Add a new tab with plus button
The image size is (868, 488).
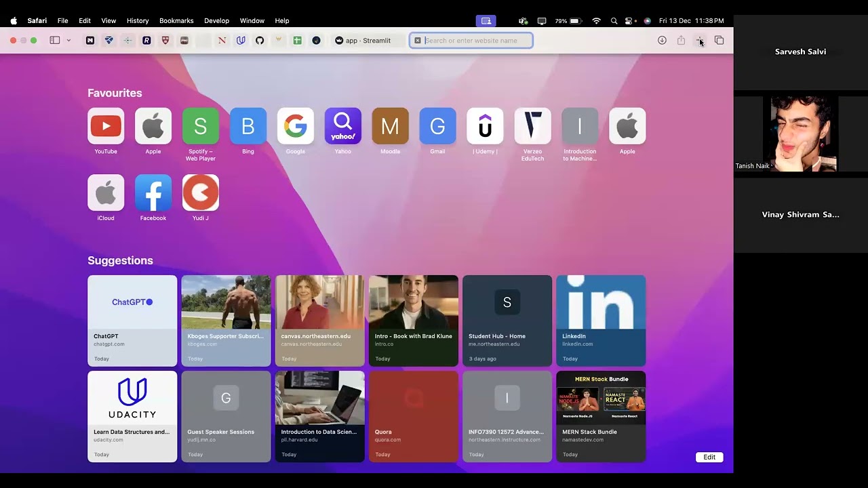pos(700,41)
